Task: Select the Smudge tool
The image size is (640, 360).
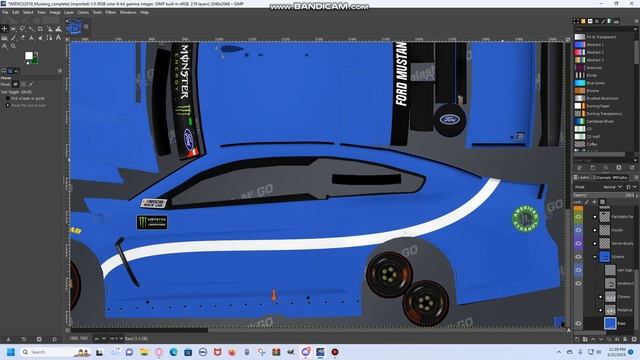Action: pos(40,38)
